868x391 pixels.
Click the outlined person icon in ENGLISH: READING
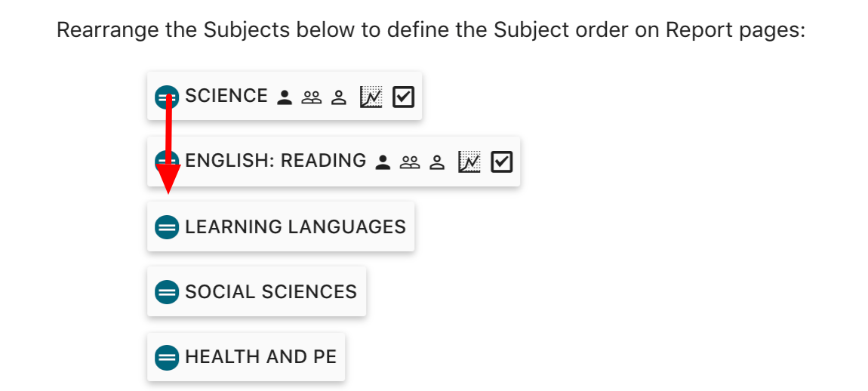pos(437,162)
